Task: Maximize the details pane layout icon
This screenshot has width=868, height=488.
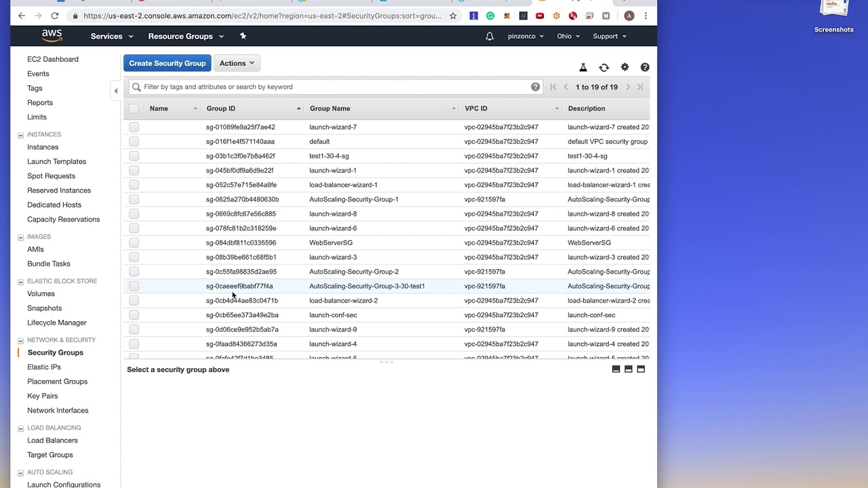Action: pos(641,369)
